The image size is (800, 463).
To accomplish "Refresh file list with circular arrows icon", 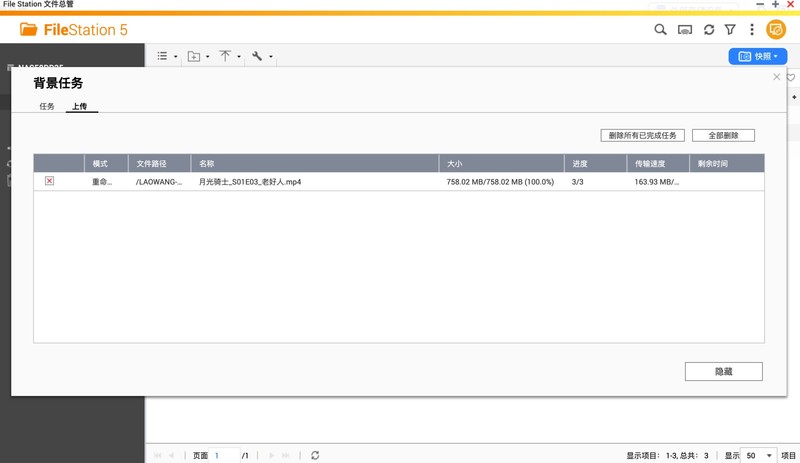I will coord(709,30).
